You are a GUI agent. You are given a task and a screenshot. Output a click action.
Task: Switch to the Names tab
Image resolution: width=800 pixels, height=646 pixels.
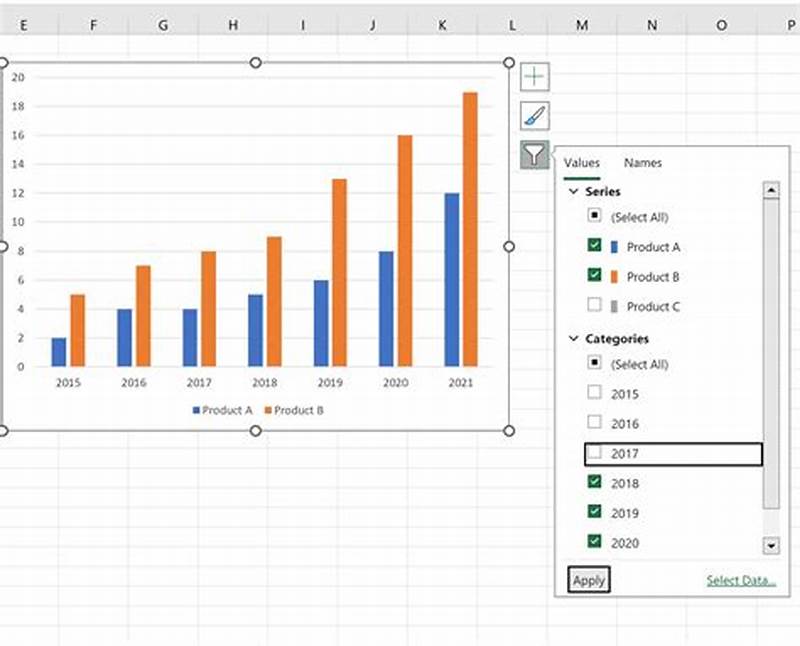click(x=642, y=162)
